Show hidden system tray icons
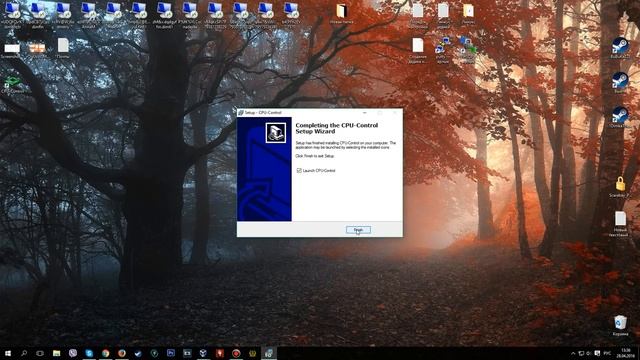Viewport: 640px width, 360px height. 573,353
